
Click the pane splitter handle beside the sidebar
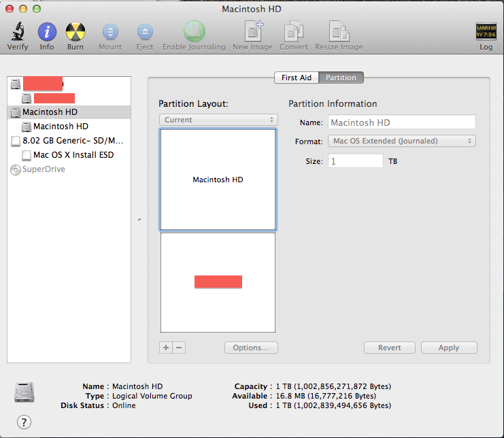point(139,220)
